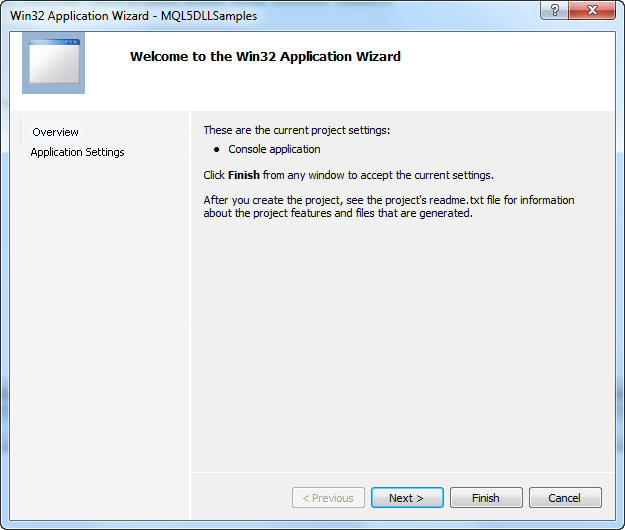Image resolution: width=625 pixels, height=530 pixels.
Task: Click the disabled Previous button
Action: click(x=328, y=498)
